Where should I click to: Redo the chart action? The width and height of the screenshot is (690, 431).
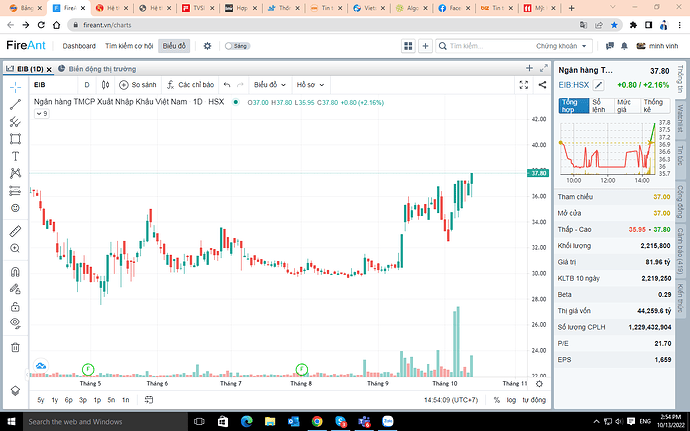[240, 85]
